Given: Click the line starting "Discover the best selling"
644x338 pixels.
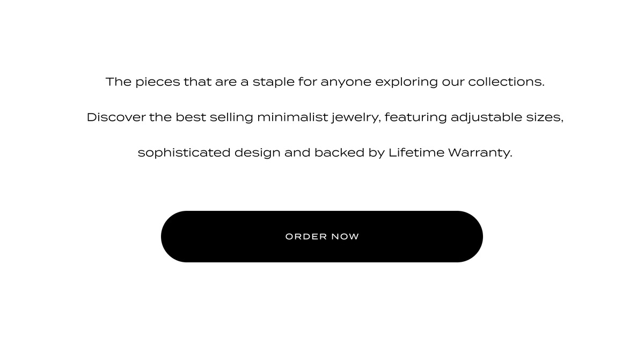Looking at the screenshot, I should (325, 117).
